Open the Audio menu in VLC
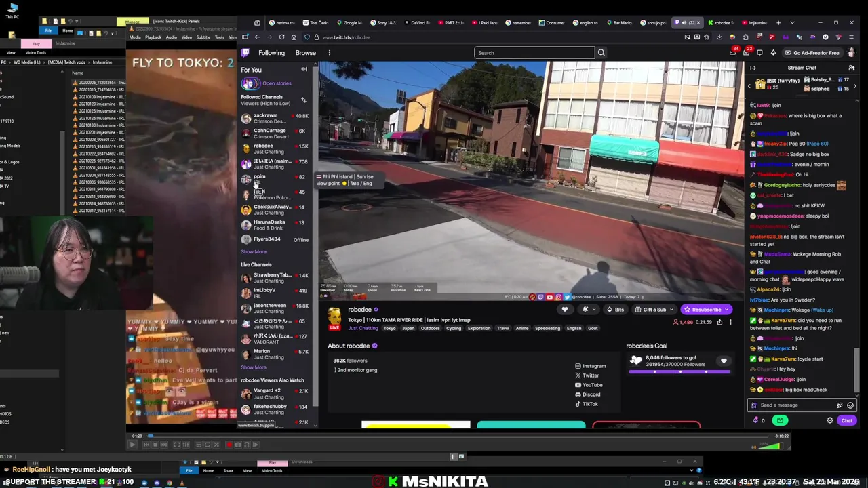Screen dimensions: 868x488 click(x=171, y=37)
